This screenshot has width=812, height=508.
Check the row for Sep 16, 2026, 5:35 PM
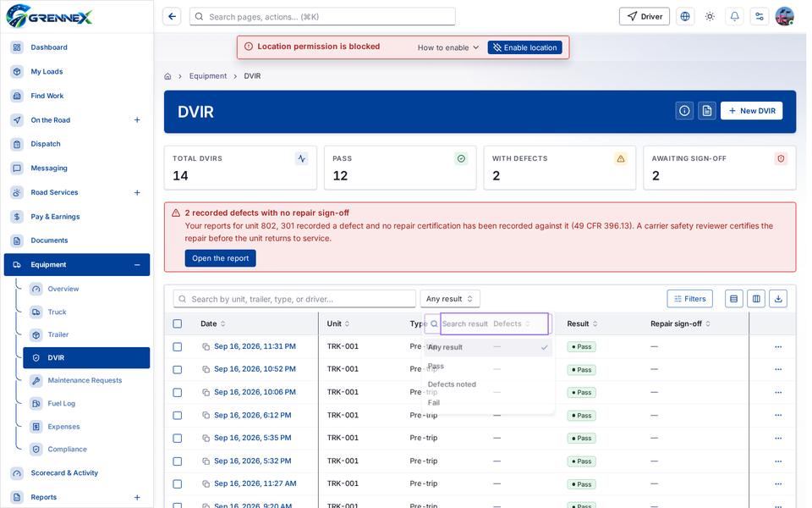[178, 438]
